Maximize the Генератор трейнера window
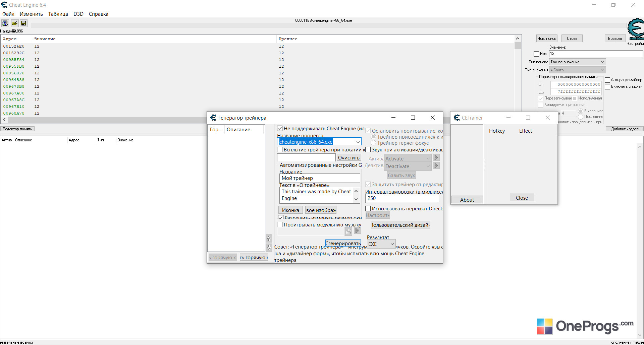644x345 pixels. [413, 118]
